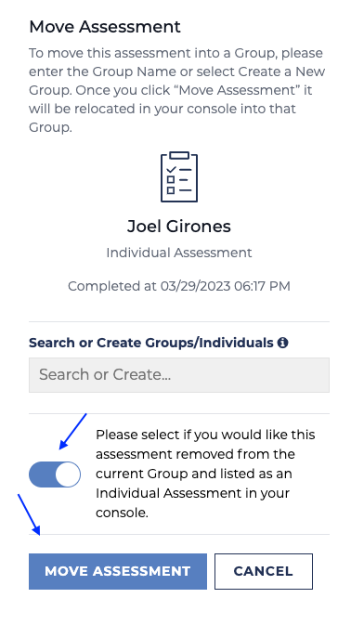Image resolution: width=364 pixels, height=624 pixels.
Task: Open group suggestions from Search or Create box
Action: point(179,375)
